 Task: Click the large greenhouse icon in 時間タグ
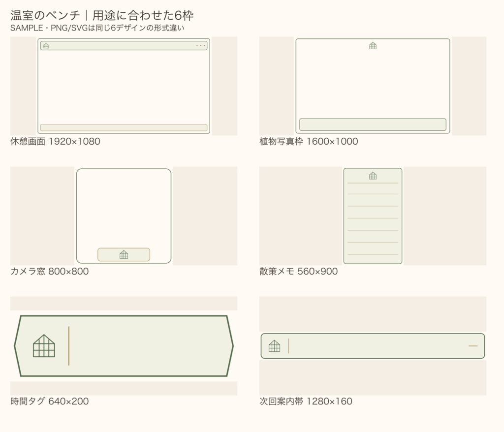click(x=44, y=346)
